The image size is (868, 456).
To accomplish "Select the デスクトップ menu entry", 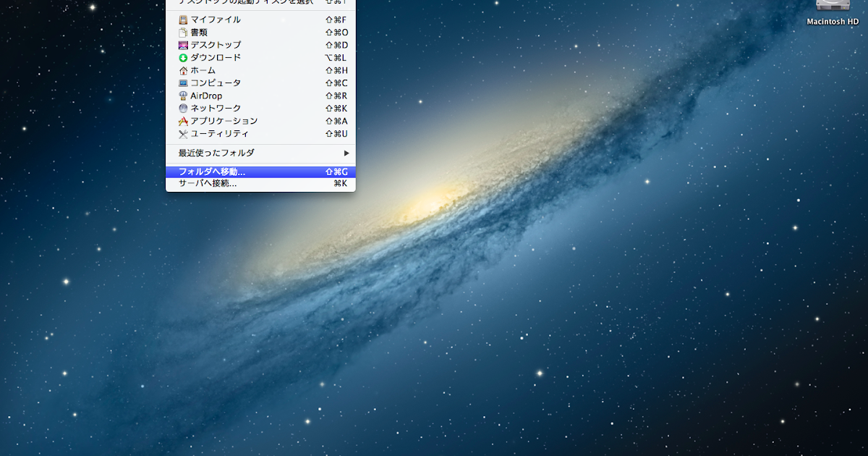I will point(260,45).
